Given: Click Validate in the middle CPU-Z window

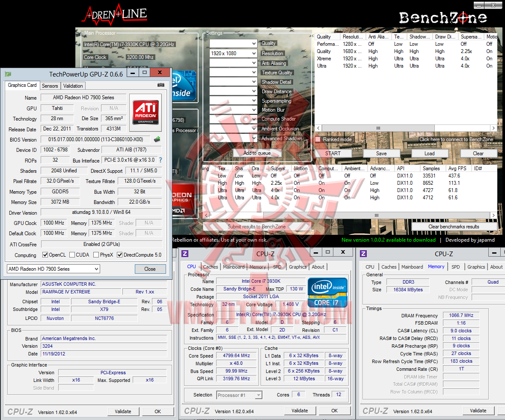Looking at the screenshot, I should [x=300, y=411].
